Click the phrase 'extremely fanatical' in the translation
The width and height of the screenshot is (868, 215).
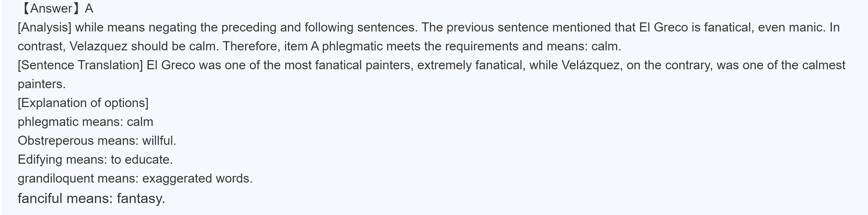[x=471, y=65]
